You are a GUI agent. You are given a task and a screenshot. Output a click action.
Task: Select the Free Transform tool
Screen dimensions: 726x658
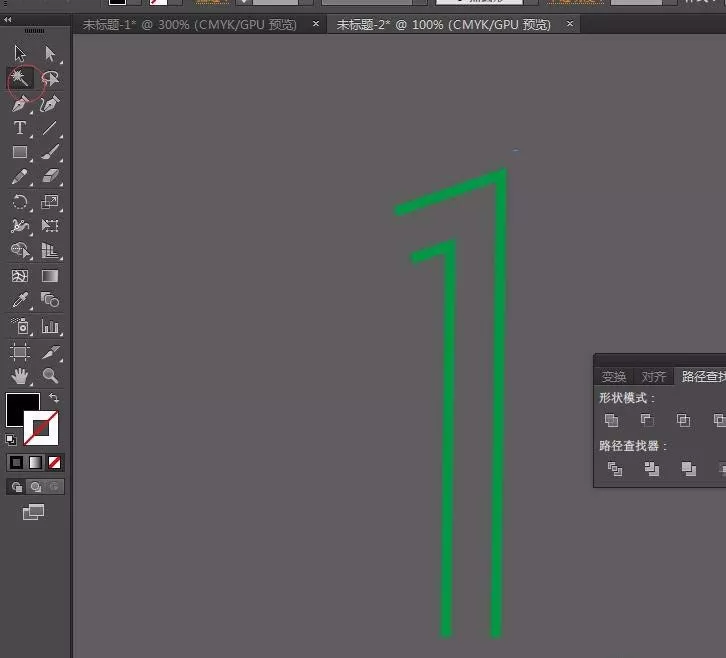pos(50,226)
